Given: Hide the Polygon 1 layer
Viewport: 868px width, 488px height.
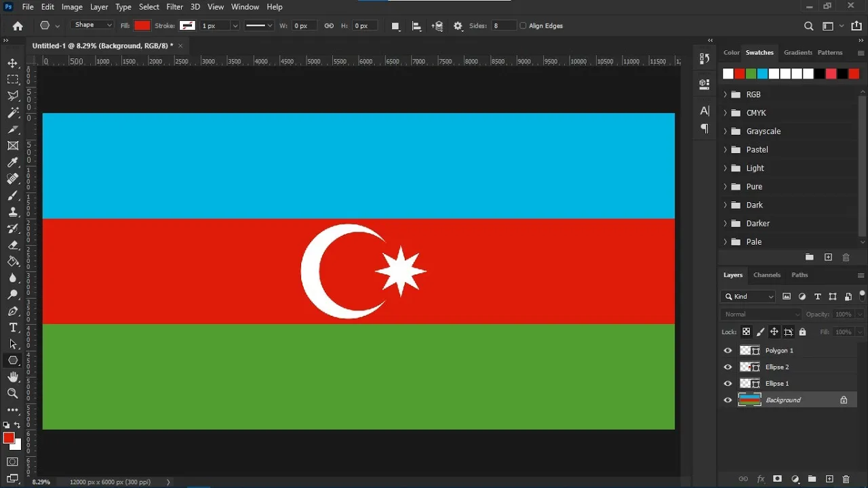Looking at the screenshot, I should point(728,350).
